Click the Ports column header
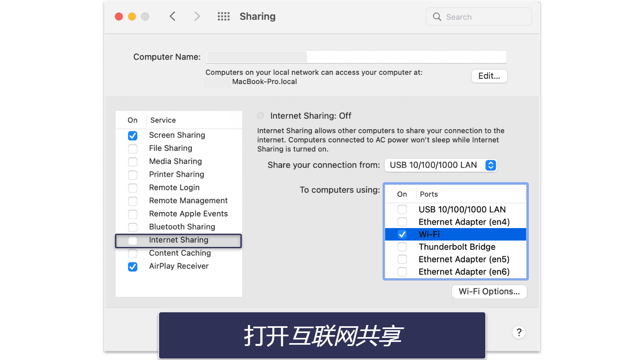Image resolution: width=644 pixels, height=360 pixels. tap(429, 194)
